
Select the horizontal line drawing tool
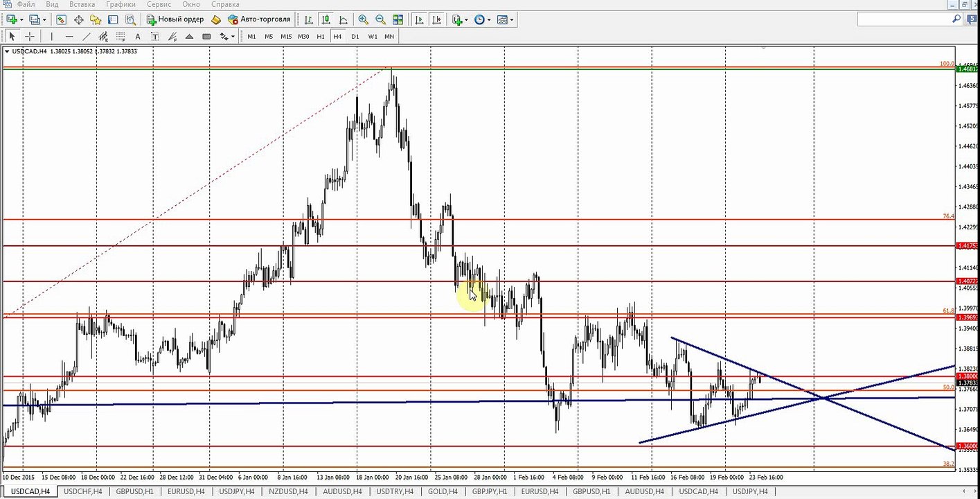[69, 36]
